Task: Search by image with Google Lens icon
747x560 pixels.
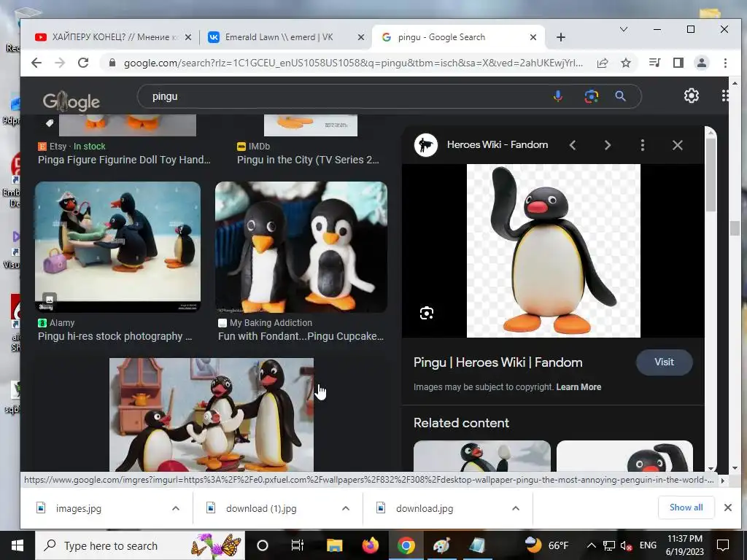Action: click(x=591, y=96)
